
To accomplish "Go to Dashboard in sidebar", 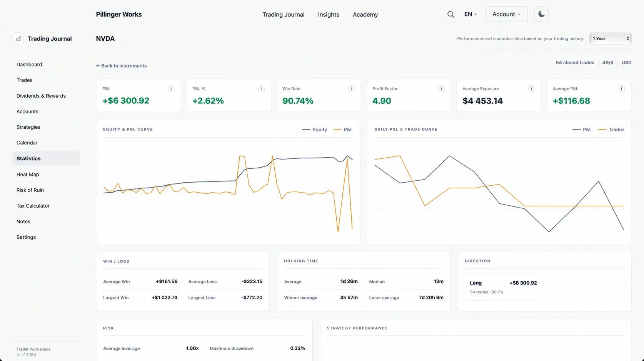I will point(46,65).
